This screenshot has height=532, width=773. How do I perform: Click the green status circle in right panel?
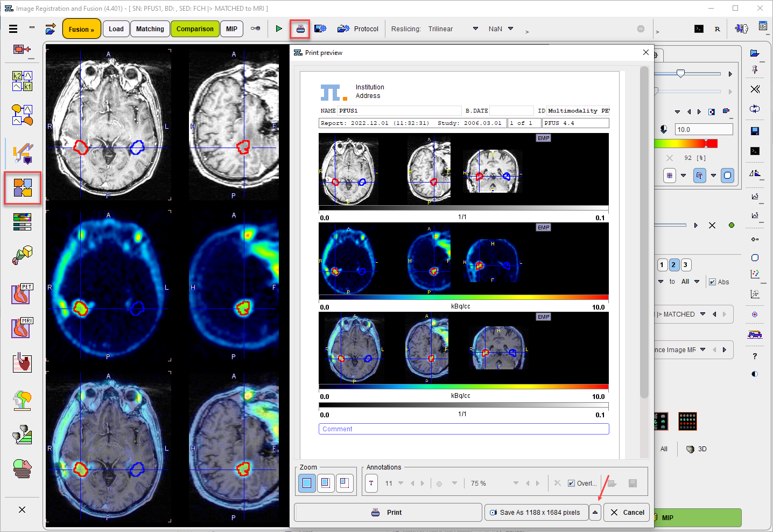(x=732, y=225)
